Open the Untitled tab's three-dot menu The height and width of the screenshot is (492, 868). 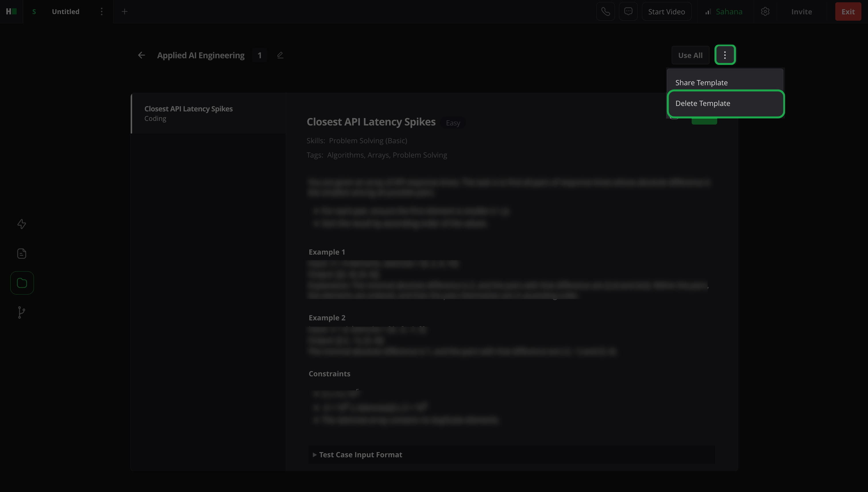pyautogui.click(x=101, y=11)
